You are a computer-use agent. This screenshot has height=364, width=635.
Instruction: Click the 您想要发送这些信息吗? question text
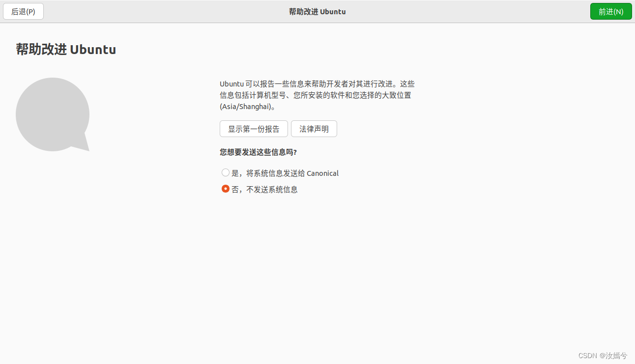point(258,152)
